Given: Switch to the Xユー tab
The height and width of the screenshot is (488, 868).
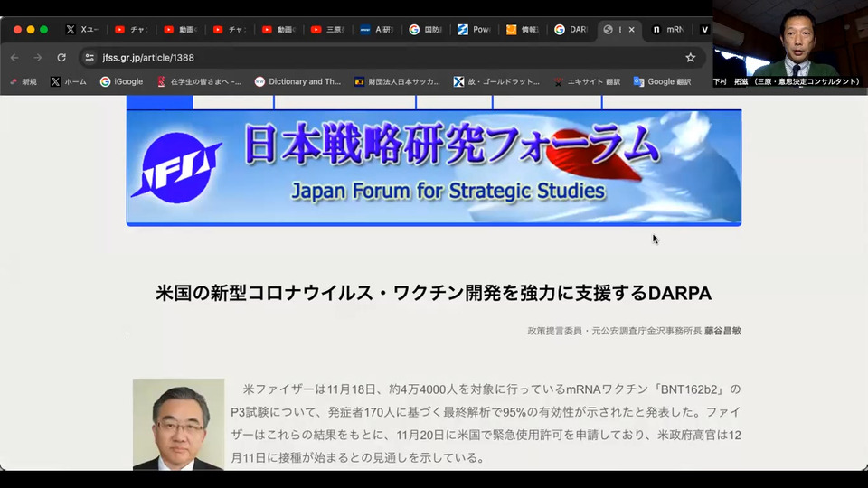Looking at the screenshot, I should tap(82, 29).
